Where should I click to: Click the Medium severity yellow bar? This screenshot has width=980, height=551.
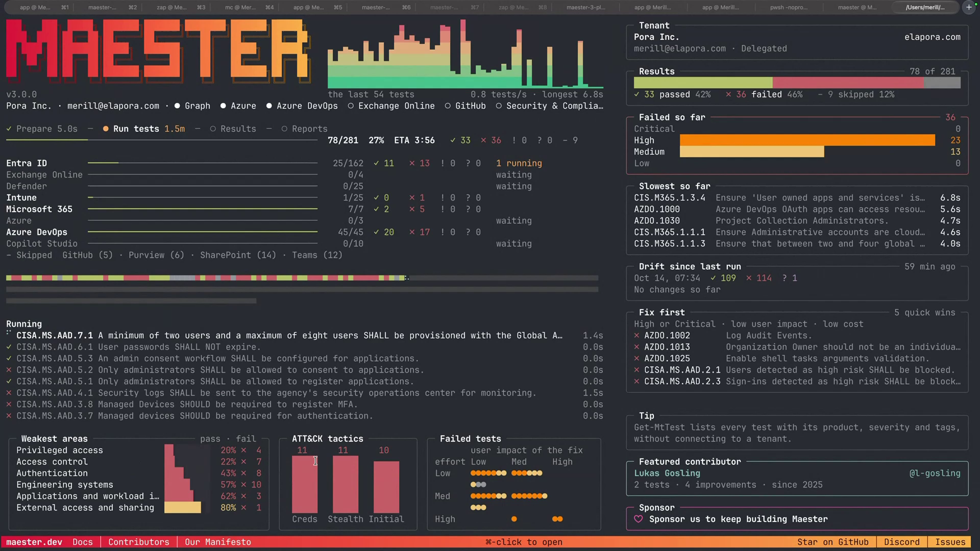[752, 152]
